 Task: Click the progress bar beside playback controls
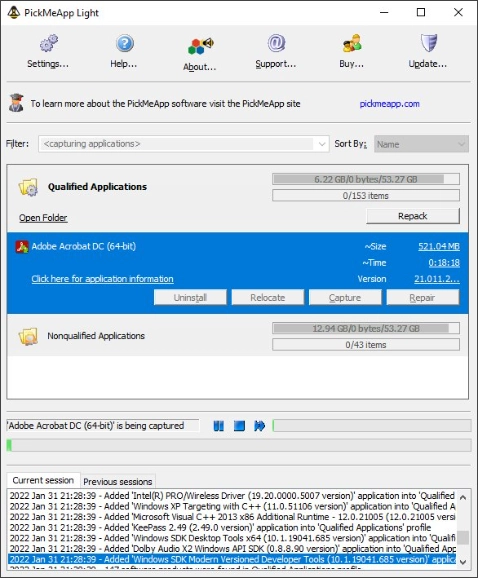point(372,426)
